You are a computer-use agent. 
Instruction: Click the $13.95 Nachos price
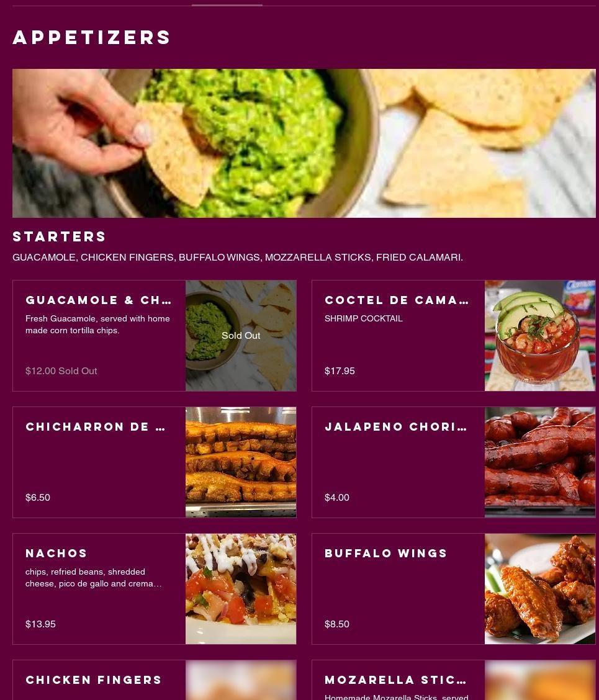pos(40,624)
